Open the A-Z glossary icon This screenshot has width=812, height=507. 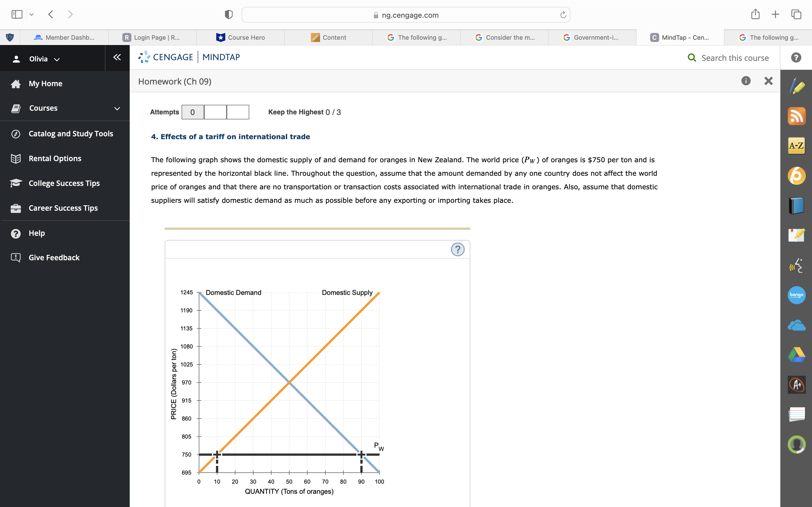click(x=796, y=146)
